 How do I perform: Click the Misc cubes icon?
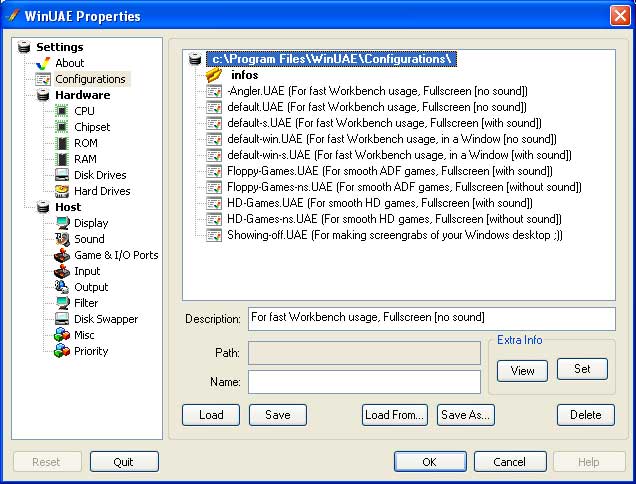62,335
